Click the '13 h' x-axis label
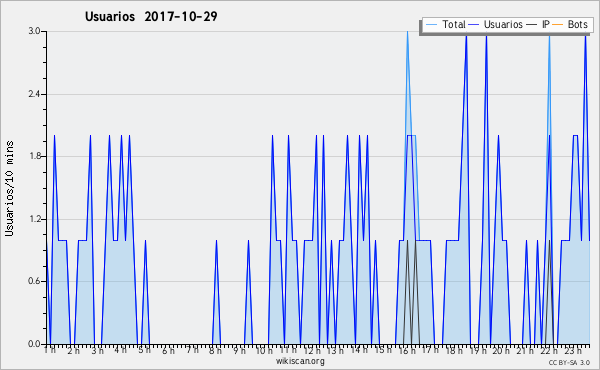The height and width of the screenshot is (370, 600). 335,350
